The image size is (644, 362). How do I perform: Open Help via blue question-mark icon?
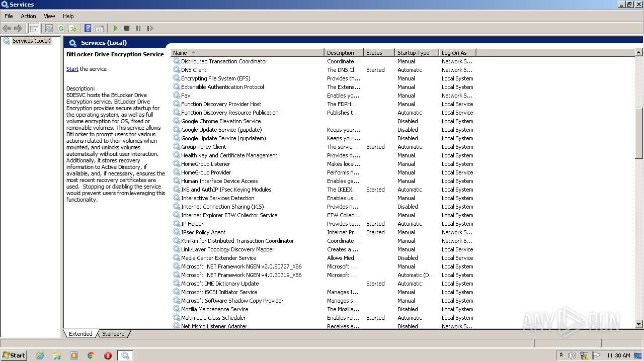click(x=88, y=29)
